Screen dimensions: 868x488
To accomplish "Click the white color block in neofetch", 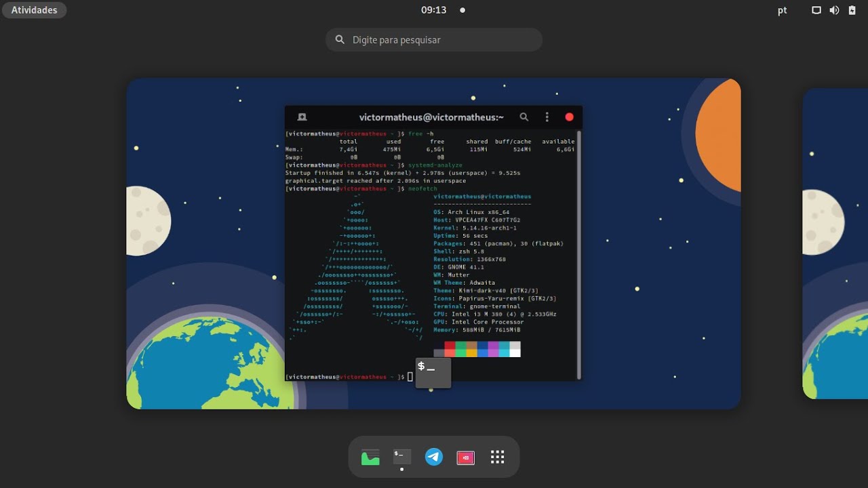I will [515, 353].
